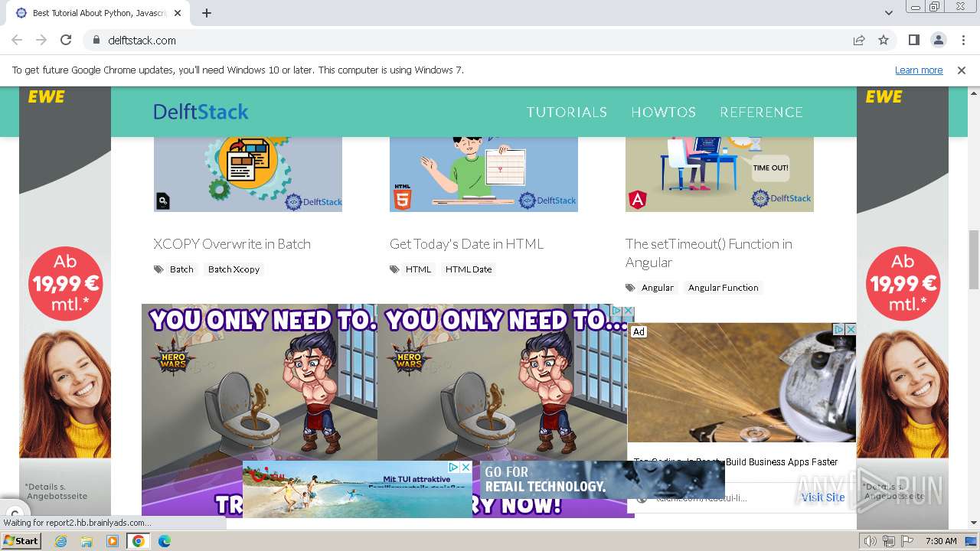Open AdChoices icon on grinder ad
Image resolution: width=980 pixels, height=551 pixels.
pyautogui.click(x=838, y=329)
